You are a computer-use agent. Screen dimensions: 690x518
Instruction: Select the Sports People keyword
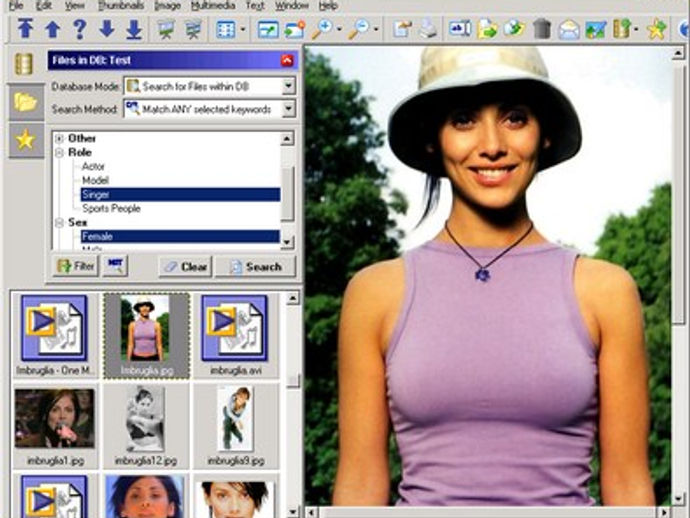(111, 208)
